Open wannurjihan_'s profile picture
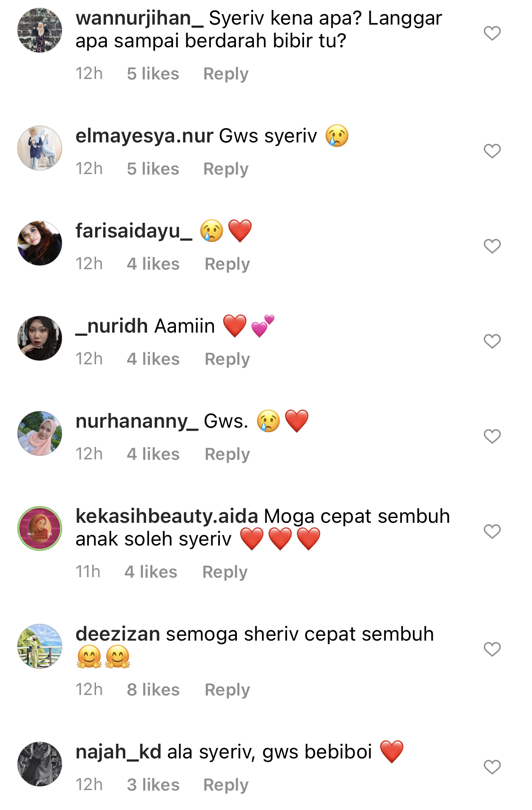The width and height of the screenshot is (532, 810). 40,30
